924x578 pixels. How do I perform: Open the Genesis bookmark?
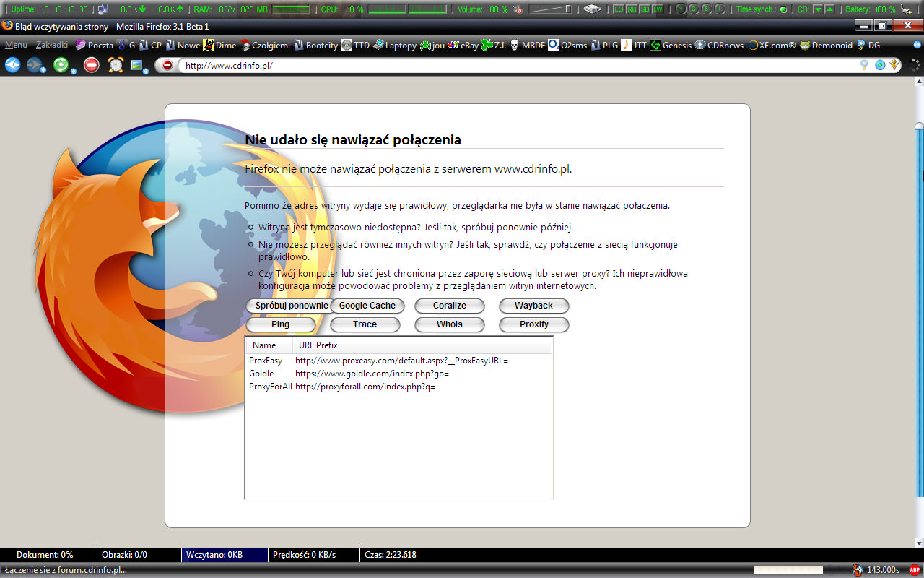click(x=671, y=45)
